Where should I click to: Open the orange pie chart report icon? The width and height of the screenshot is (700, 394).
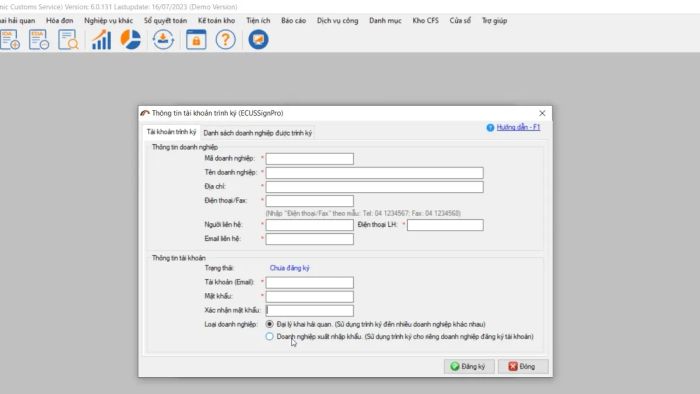[130, 40]
